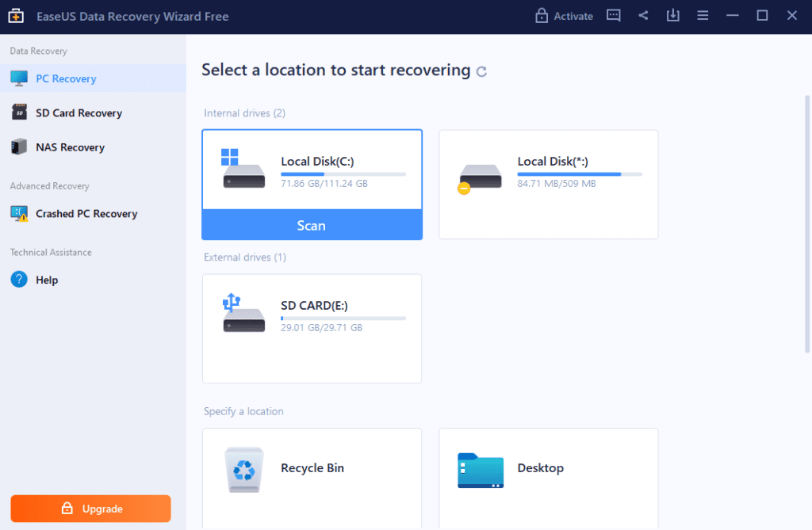
Task: Click the import/download icon in title bar
Action: pos(672,15)
